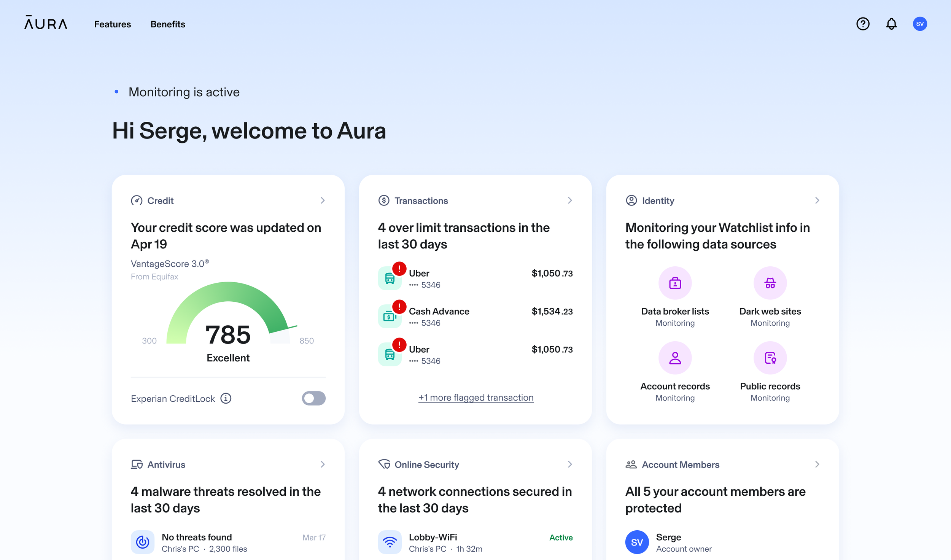Click the +1 more flagged transaction link
Screen dimensions: 951x560
coord(476,398)
